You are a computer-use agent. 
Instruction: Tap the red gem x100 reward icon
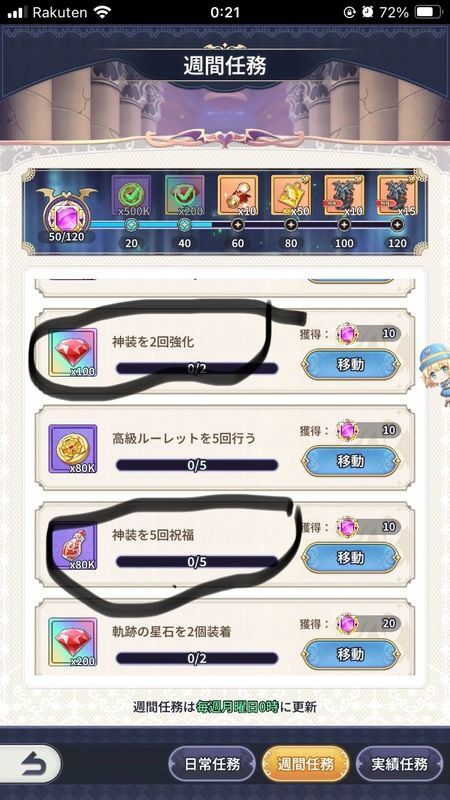pos(72,353)
